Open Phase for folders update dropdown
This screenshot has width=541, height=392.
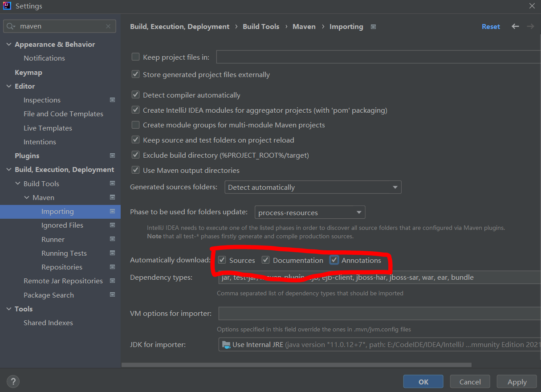(x=310, y=212)
